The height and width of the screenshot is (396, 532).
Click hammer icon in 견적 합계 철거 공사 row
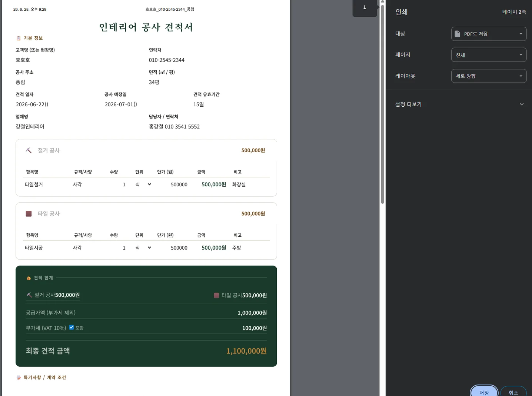coord(29,295)
